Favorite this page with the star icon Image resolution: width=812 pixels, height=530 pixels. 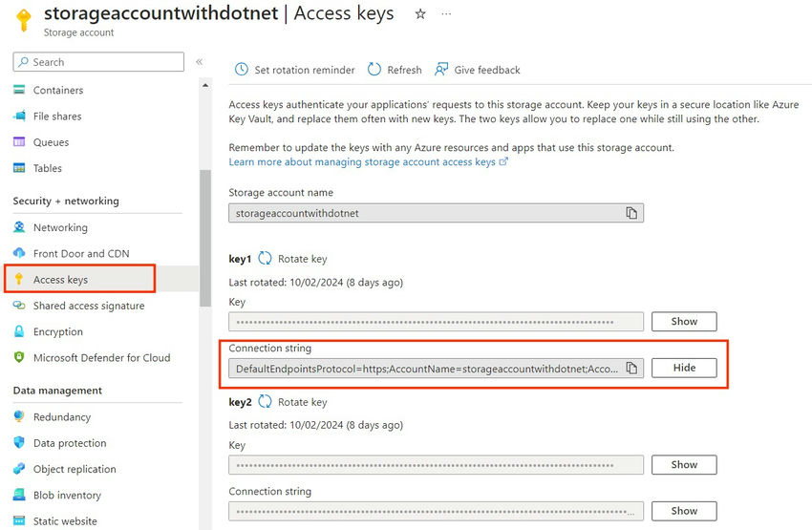(420, 14)
